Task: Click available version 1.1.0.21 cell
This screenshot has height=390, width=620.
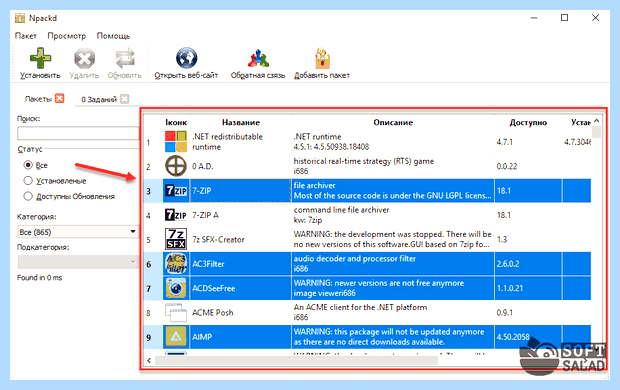Action: [x=528, y=288]
